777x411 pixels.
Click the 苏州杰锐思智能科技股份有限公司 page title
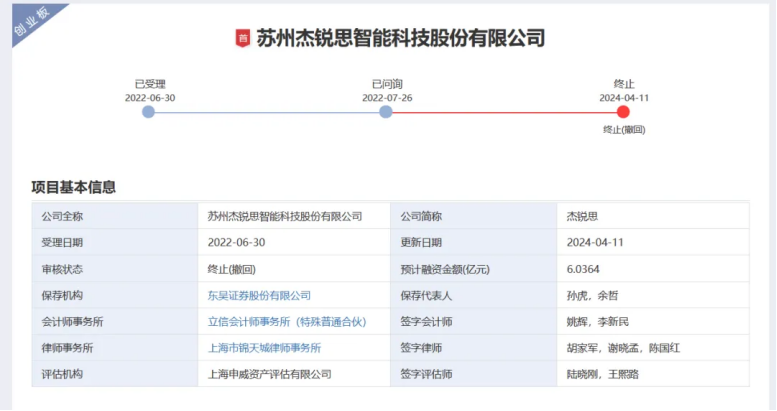[x=401, y=39]
